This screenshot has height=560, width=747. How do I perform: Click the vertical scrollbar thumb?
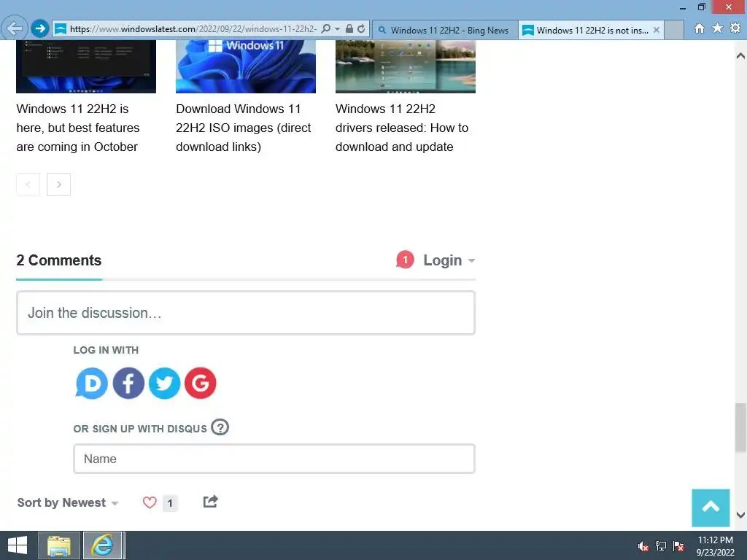[x=740, y=427]
